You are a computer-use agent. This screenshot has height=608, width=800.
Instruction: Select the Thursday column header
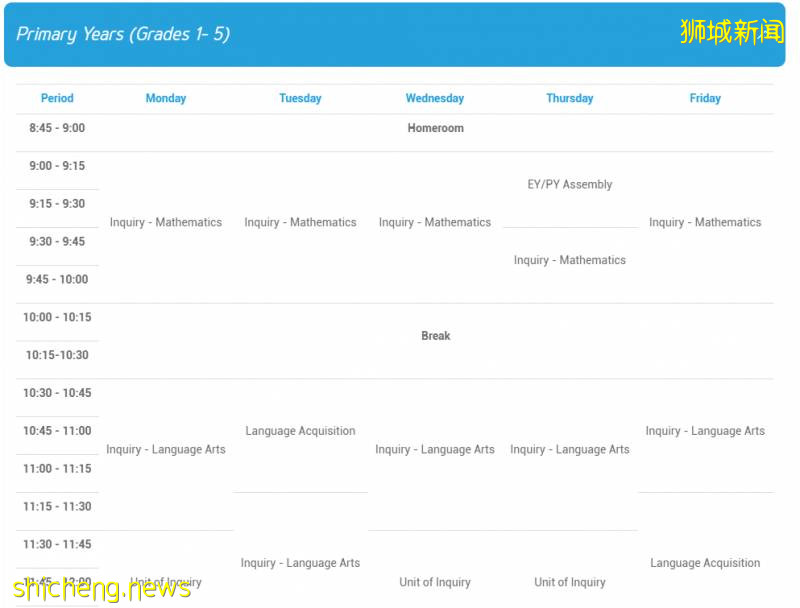click(x=570, y=98)
